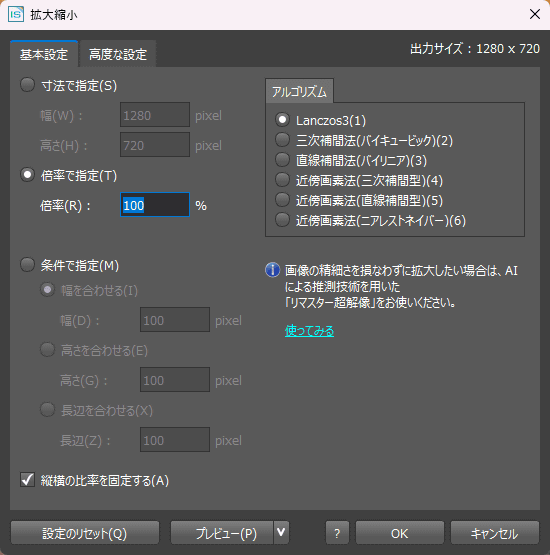Open help with the question mark button

point(337,533)
